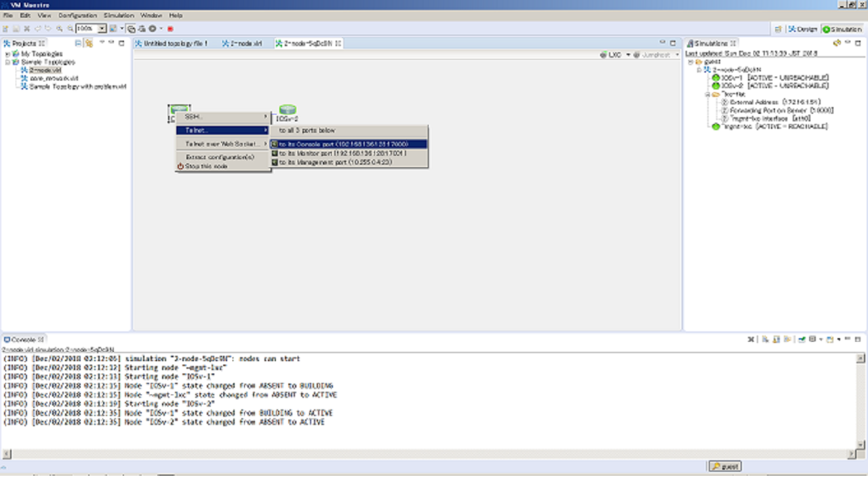Screen dimensions: 868x488
Task: Click the refresh icon in Simulations panel
Action: pos(837,43)
